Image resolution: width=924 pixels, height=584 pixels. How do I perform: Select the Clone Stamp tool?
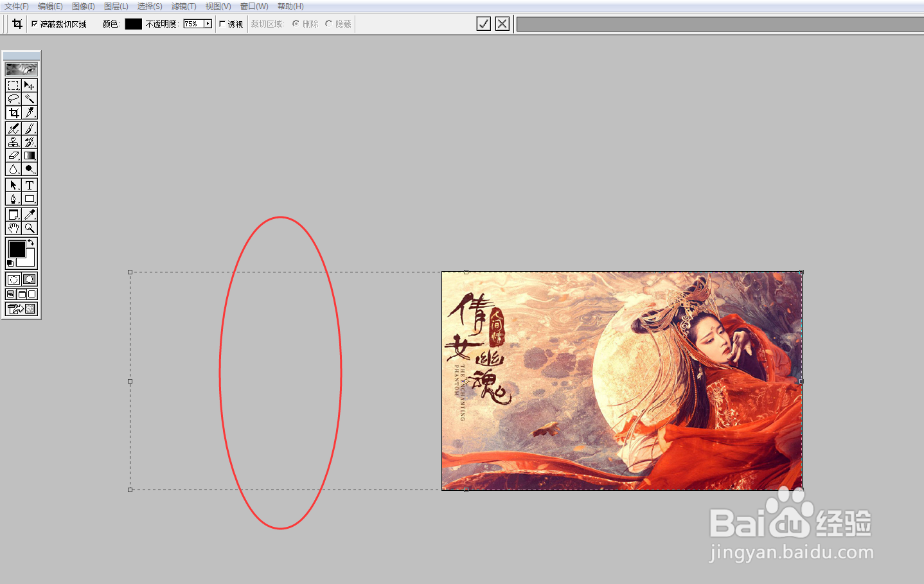(x=13, y=142)
